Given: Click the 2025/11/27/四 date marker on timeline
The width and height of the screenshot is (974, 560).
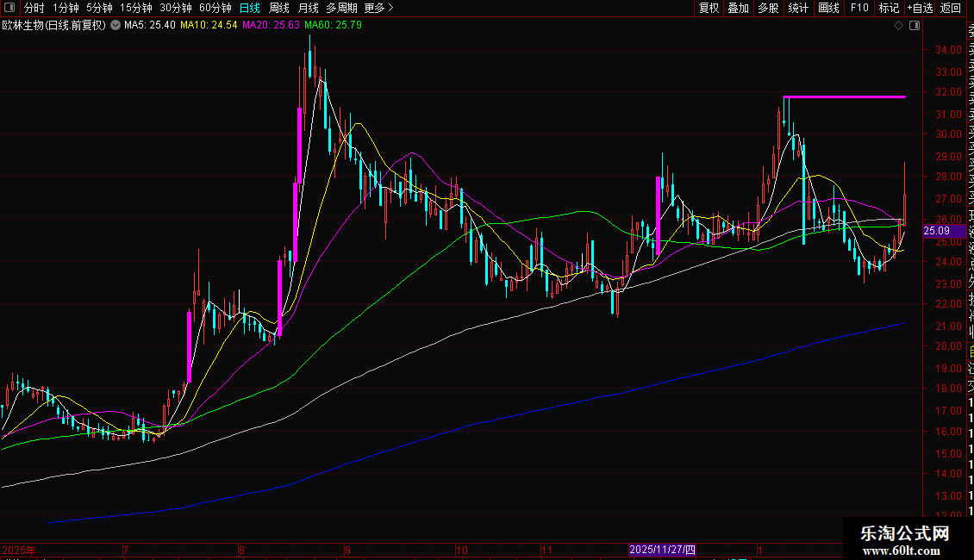Looking at the screenshot, I should tap(662, 550).
